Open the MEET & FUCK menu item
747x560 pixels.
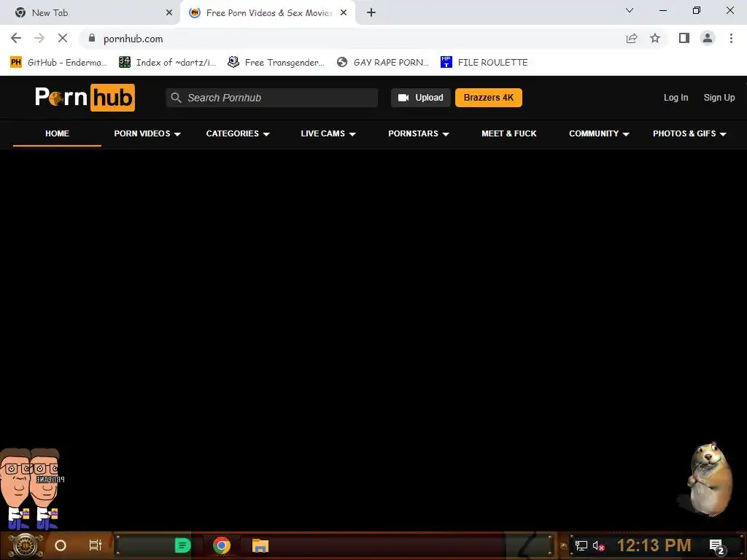[508, 134]
